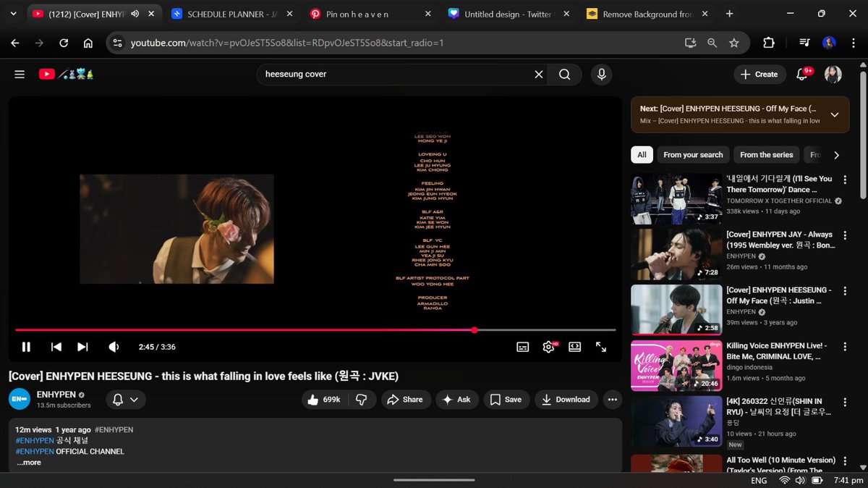Save video to a playlist
The height and width of the screenshot is (488, 868).
point(506,400)
